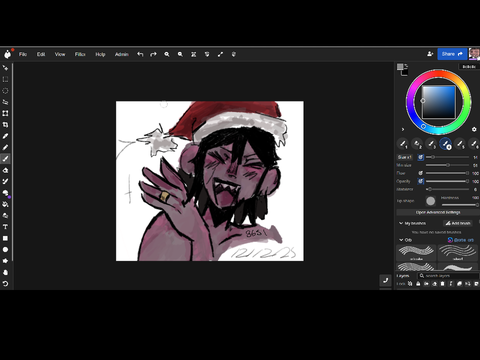
Task: Select brush preset slot 2
Action: [417, 144]
